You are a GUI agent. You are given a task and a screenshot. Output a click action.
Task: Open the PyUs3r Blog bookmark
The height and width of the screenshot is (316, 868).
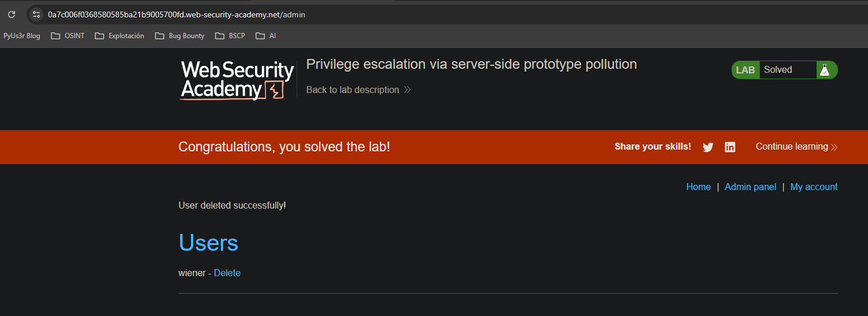22,36
